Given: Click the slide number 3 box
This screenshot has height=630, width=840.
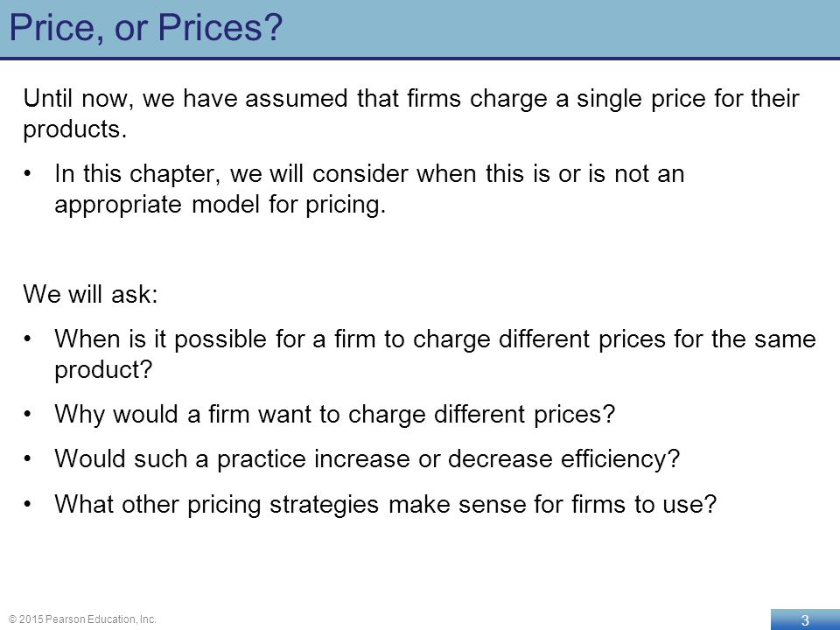Looking at the screenshot, I should tap(805, 619).
